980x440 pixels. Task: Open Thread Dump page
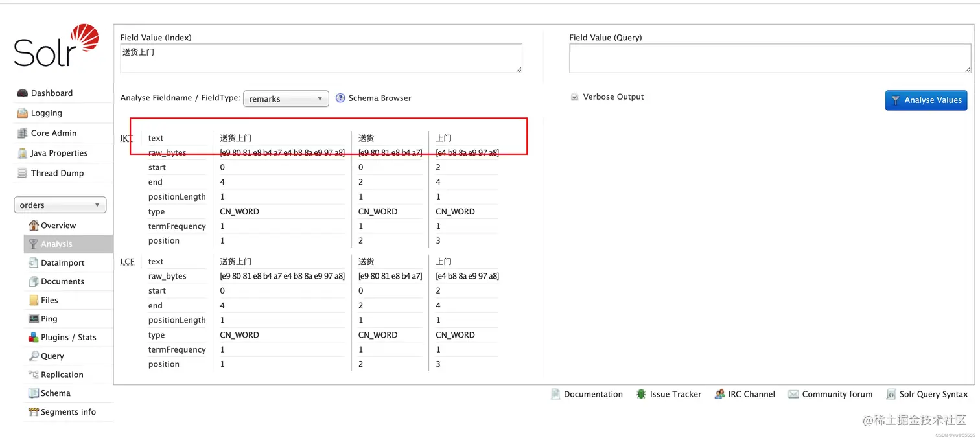point(57,174)
